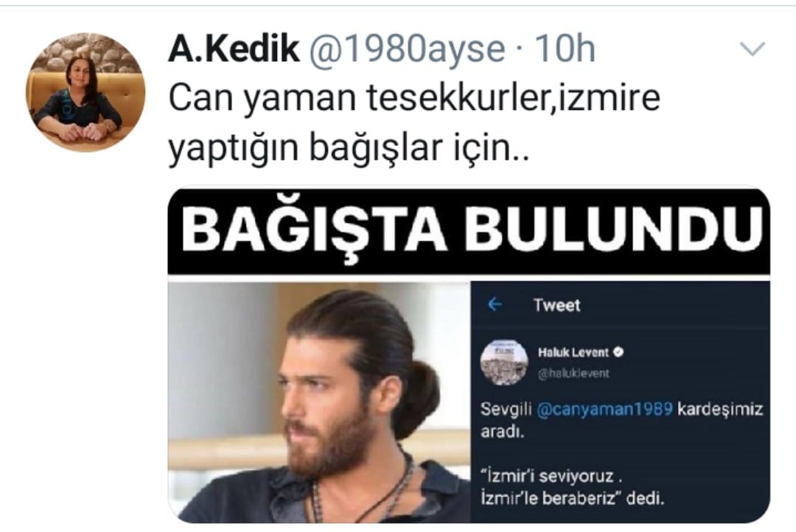Click the 10h timestamp
This screenshot has height=532, width=796.
click(564, 49)
